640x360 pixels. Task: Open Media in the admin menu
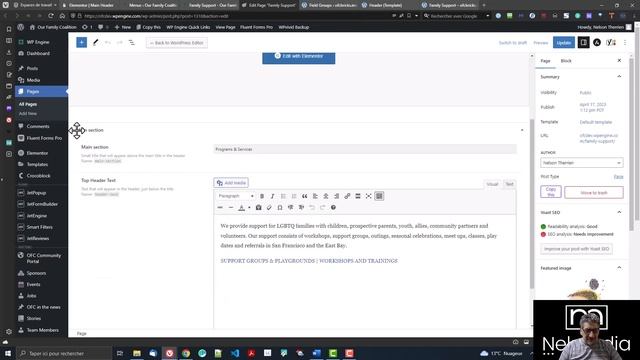33,80
